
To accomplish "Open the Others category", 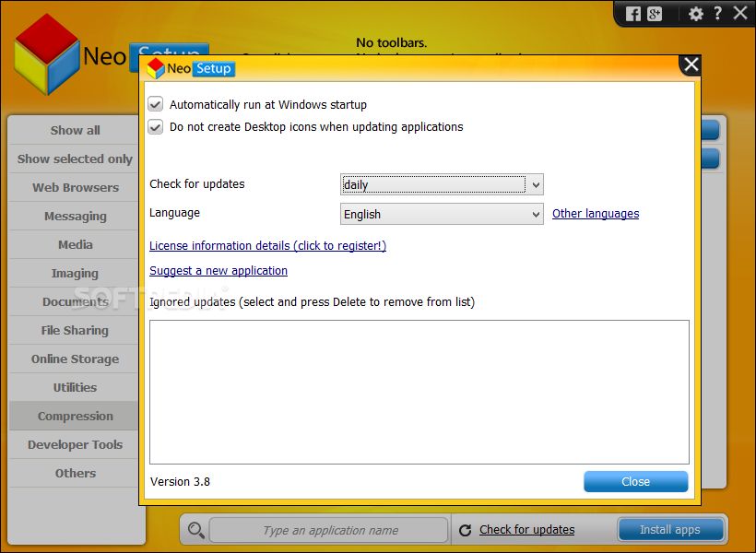I will tap(75, 474).
